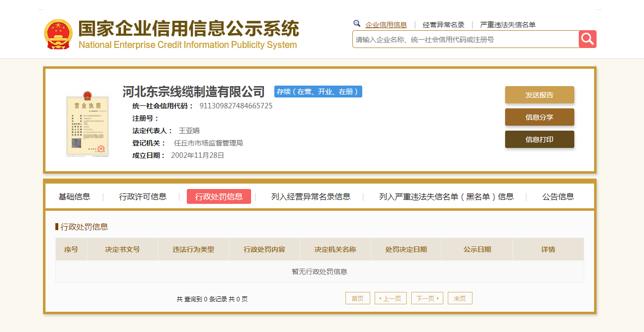Click registration authority 任丘市市场监督管理局
The height and width of the screenshot is (332, 644).
point(208,143)
